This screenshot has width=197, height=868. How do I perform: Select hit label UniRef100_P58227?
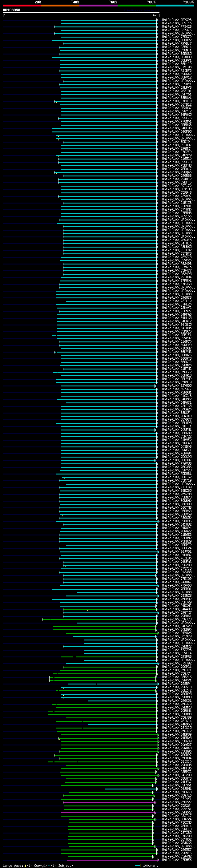click(177, 802)
